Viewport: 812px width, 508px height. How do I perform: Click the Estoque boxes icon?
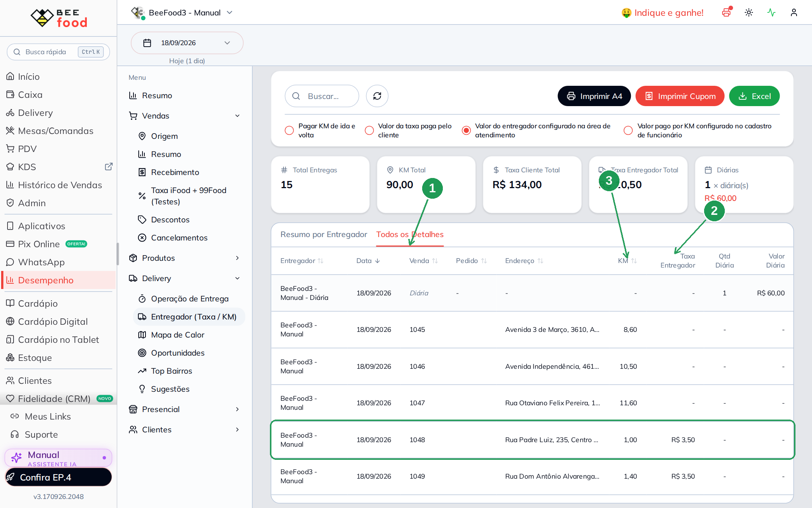pyautogui.click(x=10, y=357)
